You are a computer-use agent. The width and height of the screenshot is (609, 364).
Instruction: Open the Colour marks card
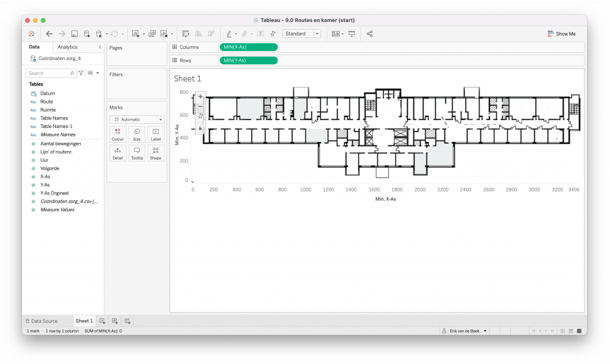117,134
